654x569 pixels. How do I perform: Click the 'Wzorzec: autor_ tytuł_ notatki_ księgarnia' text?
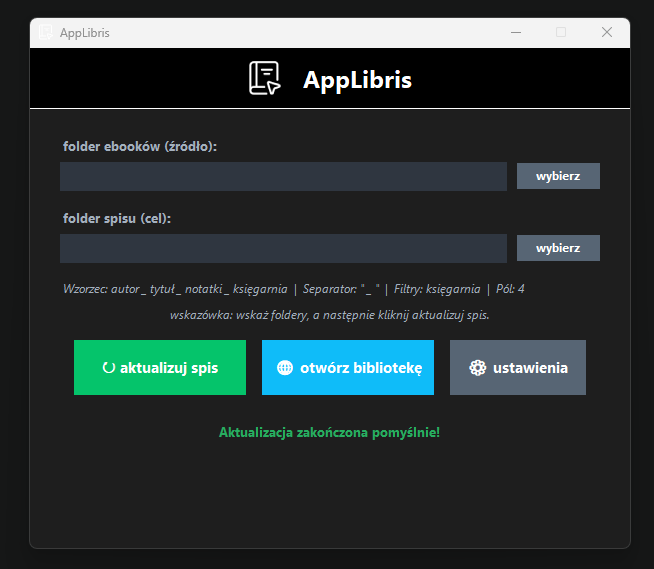pyautogui.click(x=175, y=289)
